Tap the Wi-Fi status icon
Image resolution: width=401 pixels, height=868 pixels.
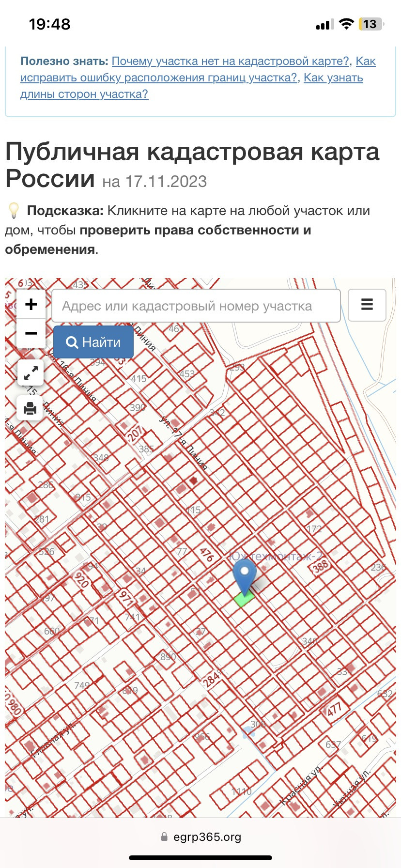346,24
